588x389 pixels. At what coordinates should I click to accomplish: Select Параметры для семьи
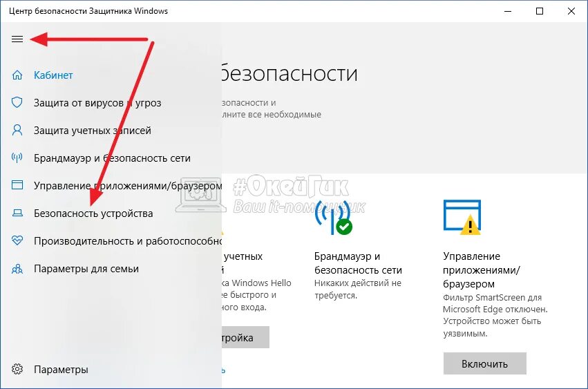pos(86,269)
